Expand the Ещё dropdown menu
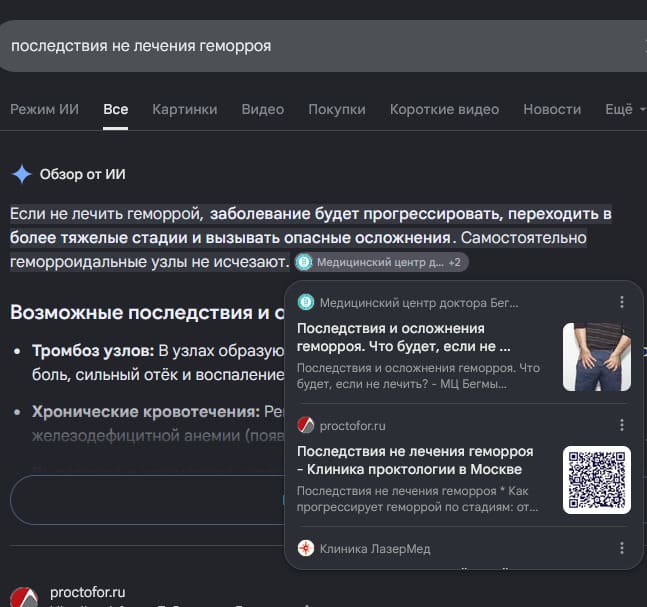The image size is (647, 607). [624, 109]
